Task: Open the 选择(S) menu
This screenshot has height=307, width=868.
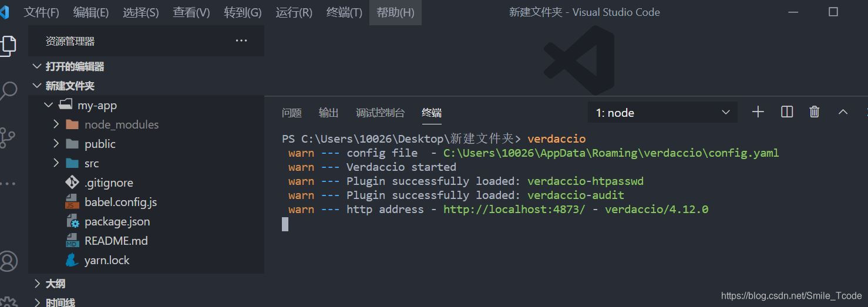Action: (141, 12)
